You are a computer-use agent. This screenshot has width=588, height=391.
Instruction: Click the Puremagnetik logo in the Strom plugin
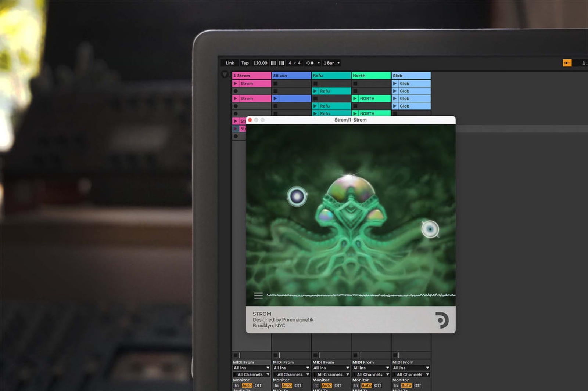pos(442,320)
